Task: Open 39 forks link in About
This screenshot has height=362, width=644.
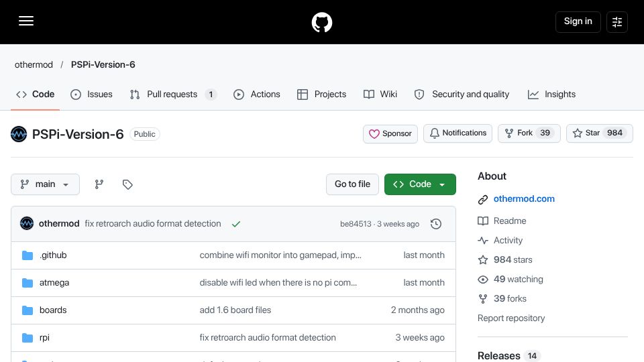Action: [510, 299]
